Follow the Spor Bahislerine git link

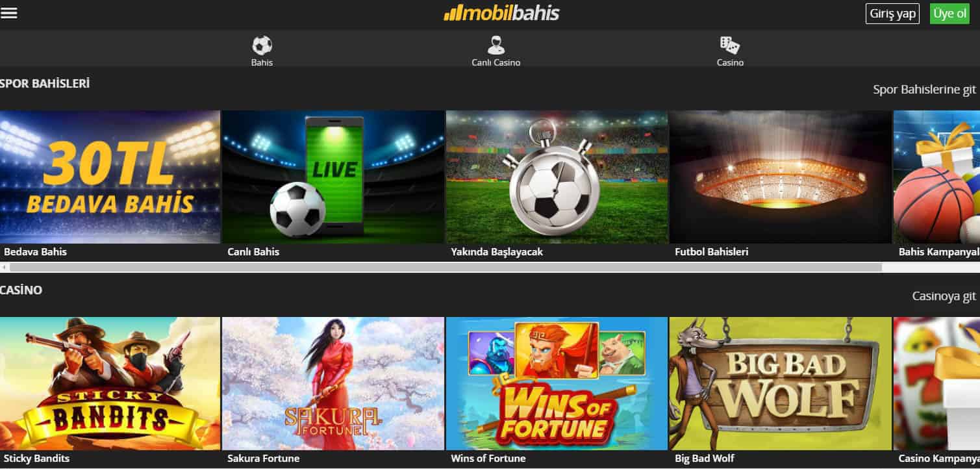tap(924, 90)
